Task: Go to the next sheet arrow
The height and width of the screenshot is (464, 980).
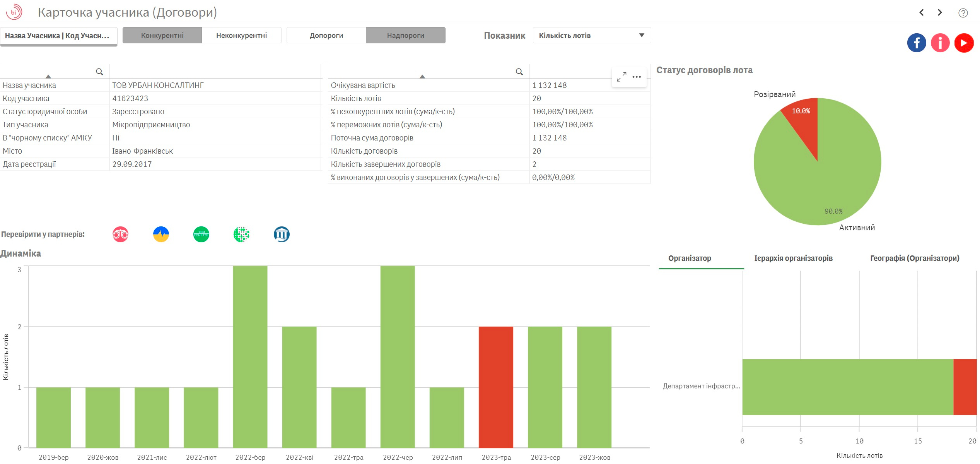Action: point(940,13)
